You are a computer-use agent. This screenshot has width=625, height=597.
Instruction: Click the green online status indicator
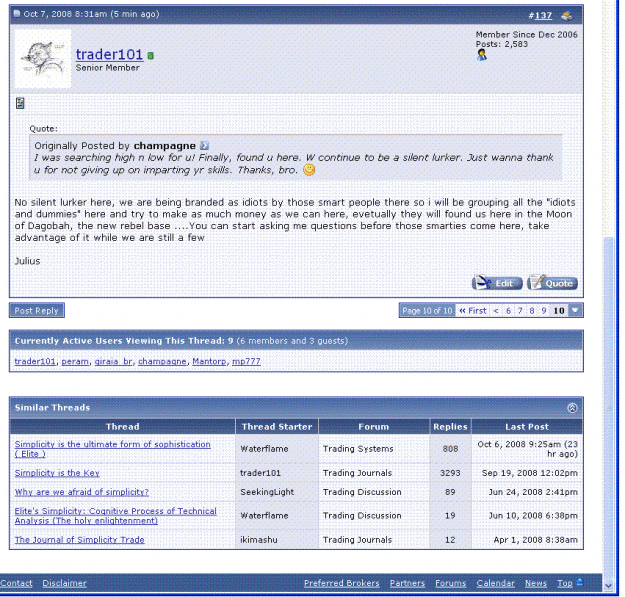[150, 56]
